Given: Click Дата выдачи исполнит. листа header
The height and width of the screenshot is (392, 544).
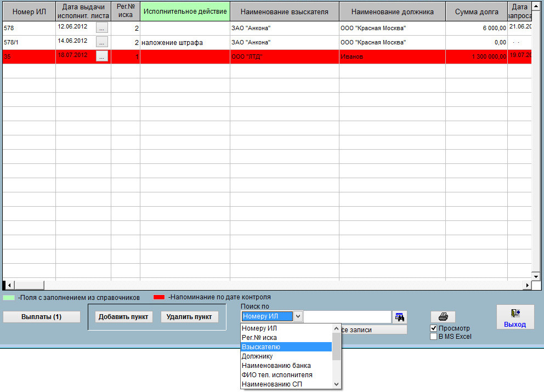Looking at the screenshot, I should click(x=83, y=12).
